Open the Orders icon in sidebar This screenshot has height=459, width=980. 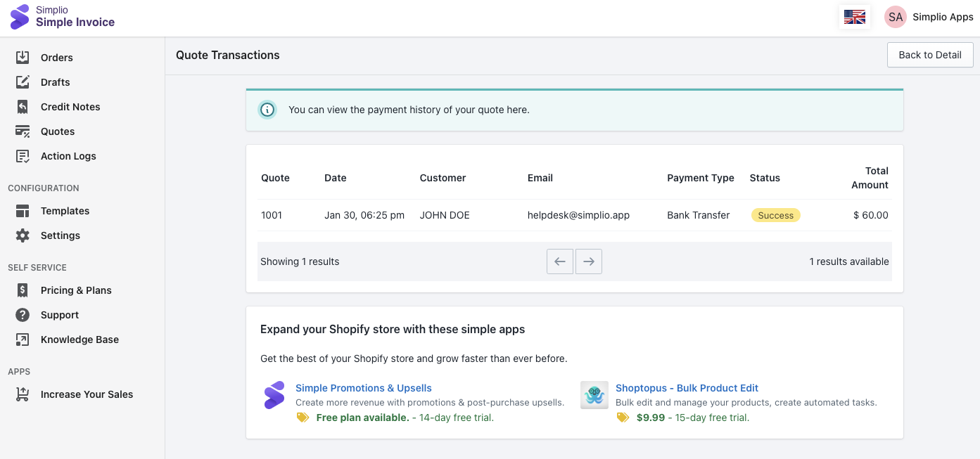pyautogui.click(x=23, y=58)
